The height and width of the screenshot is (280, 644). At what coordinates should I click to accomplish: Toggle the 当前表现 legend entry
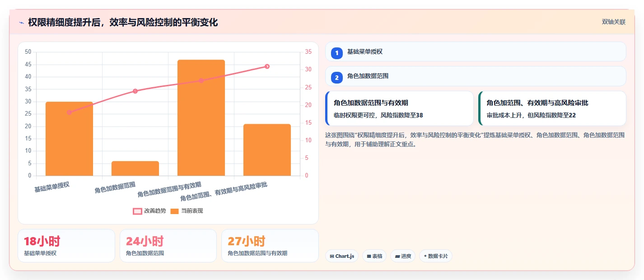(187, 211)
